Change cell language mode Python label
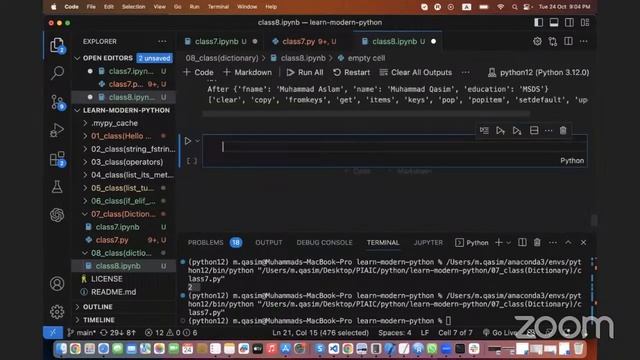 tap(572, 161)
